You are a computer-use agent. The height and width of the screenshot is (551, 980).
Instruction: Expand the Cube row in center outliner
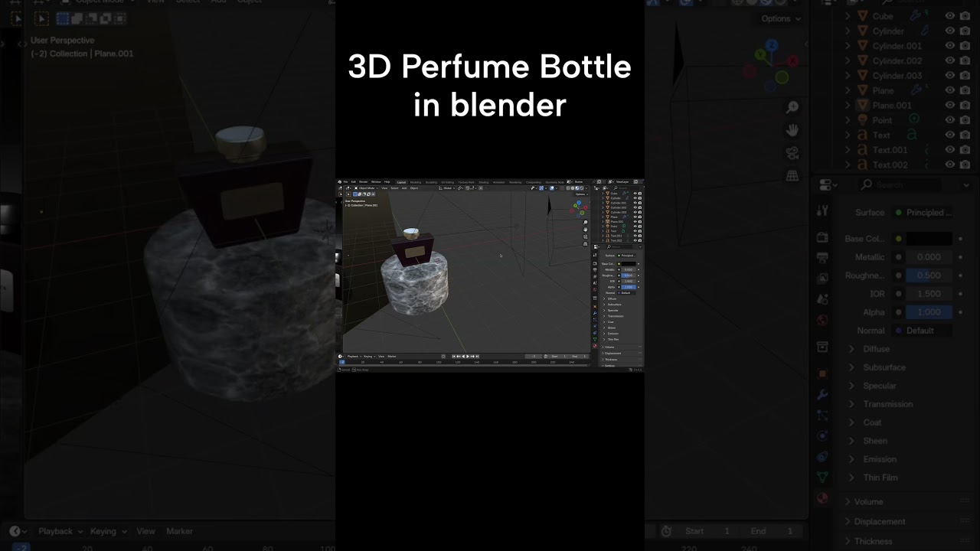603,194
